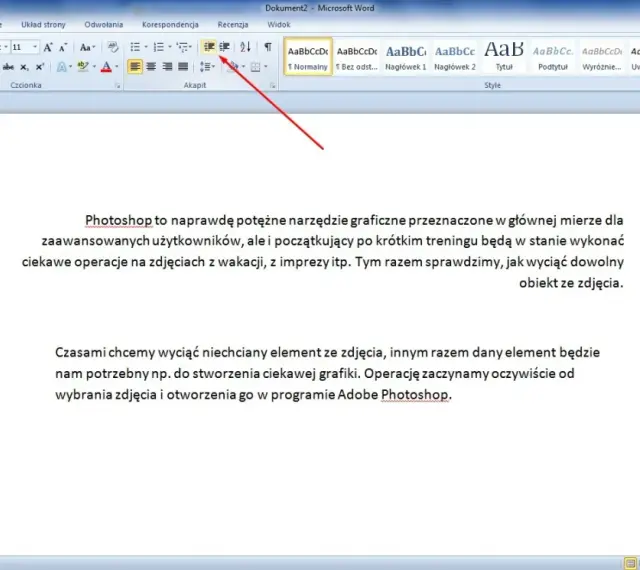The height and width of the screenshot is (570, 640).
Task: Open the Odwołania tab
Action: (x=104, y=24)
